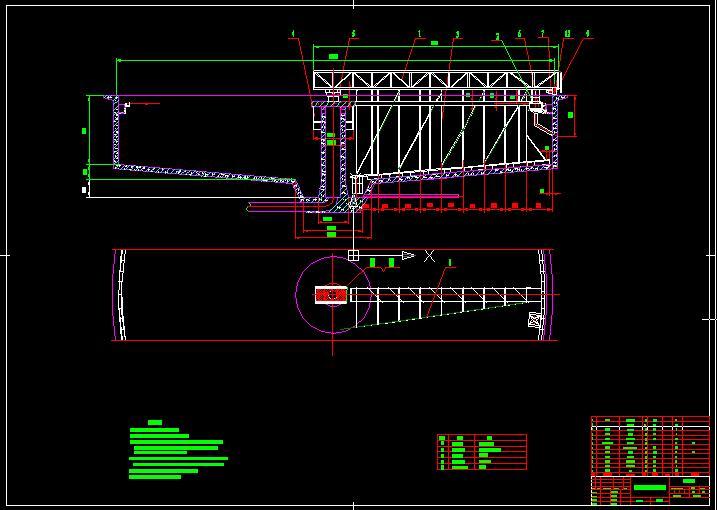This screenshot has height=510, width=717.
Task: Select callout number 6 above the truss
Action: pyautogui.click(x=519, y=34)
